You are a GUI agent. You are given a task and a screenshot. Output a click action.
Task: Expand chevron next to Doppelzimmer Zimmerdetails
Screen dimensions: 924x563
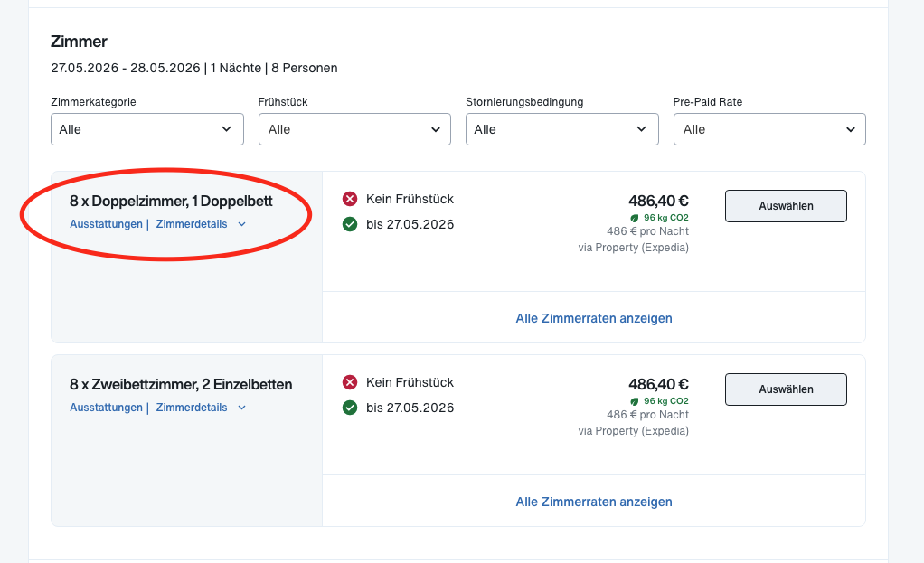pos(241,224)
